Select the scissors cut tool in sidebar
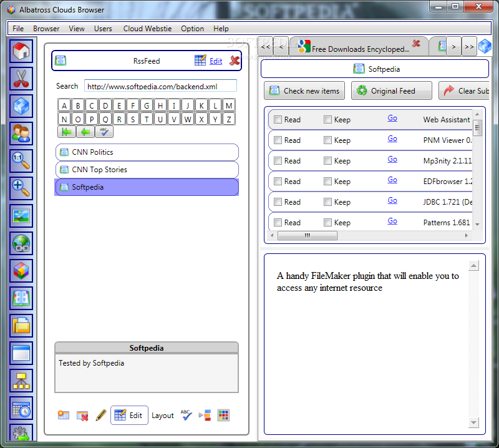Viewport: 499px width, 448px height. click(21, 79)
